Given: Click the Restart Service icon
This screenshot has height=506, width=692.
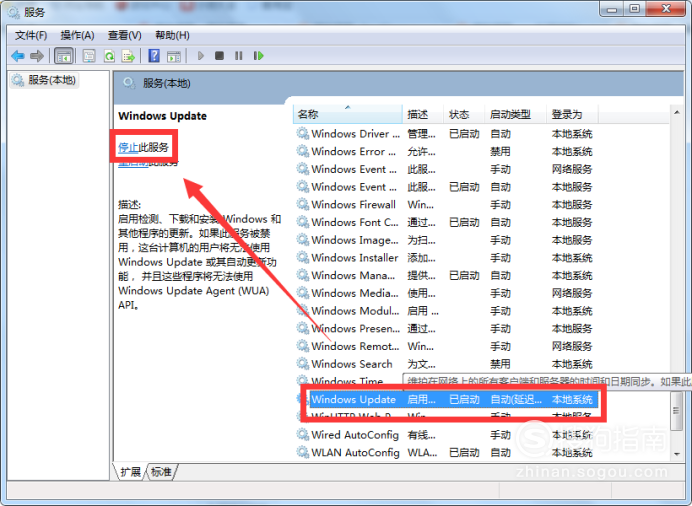Looking at the screenshot, I should pyautogui.click(x=258, y=56).
